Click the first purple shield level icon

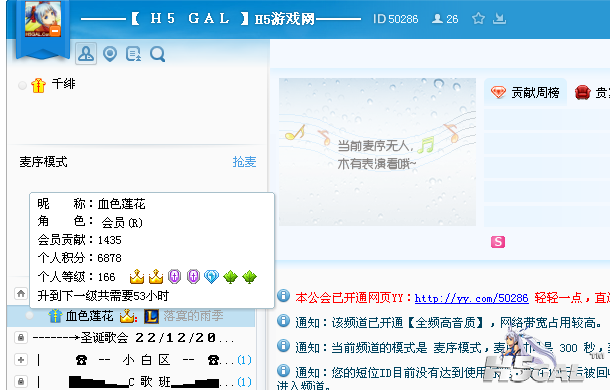click(174, 277)
